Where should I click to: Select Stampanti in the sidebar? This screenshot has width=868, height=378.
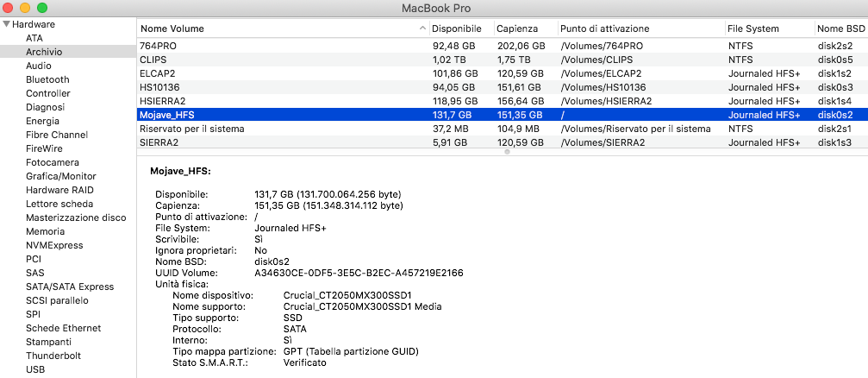click(x=49, y=342)
